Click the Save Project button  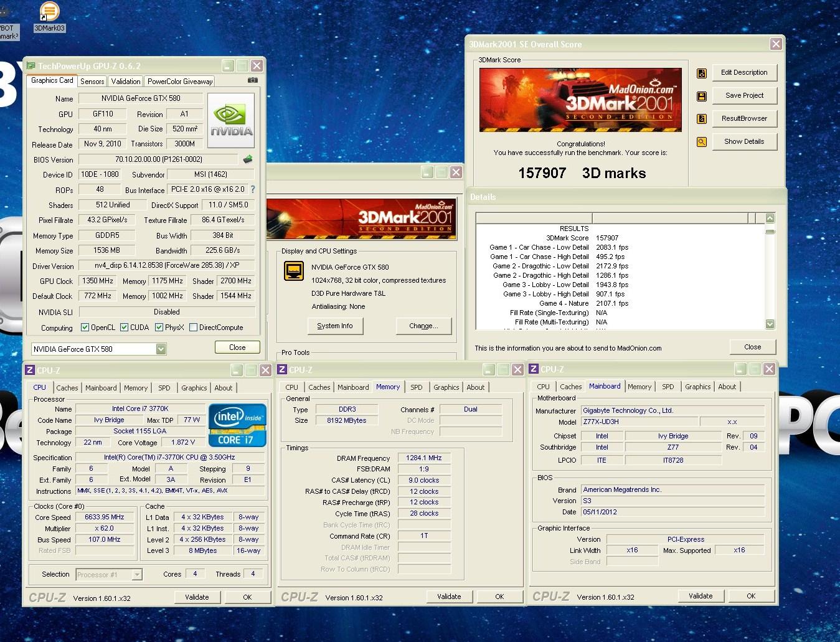pos(744,96)
